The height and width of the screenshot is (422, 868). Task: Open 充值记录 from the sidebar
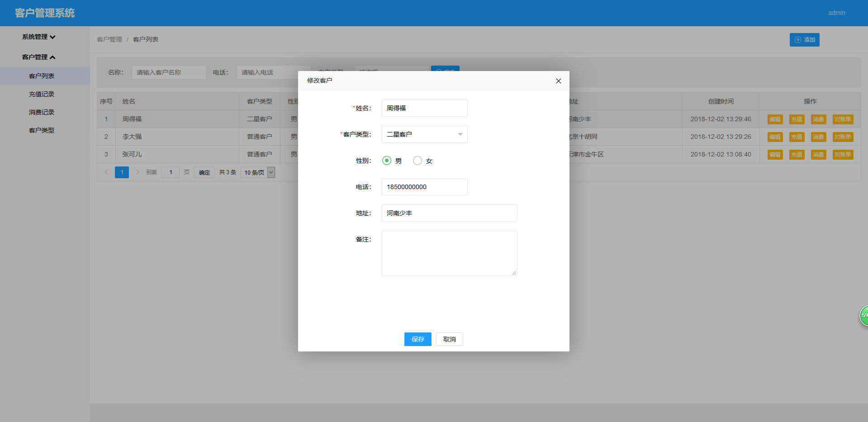[41, 94]
